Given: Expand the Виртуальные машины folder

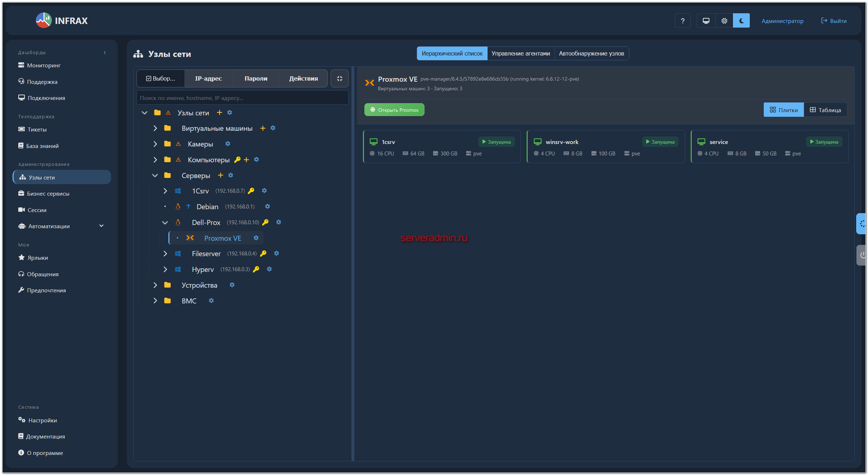Looking at the screenshot, I should point(155,128).
